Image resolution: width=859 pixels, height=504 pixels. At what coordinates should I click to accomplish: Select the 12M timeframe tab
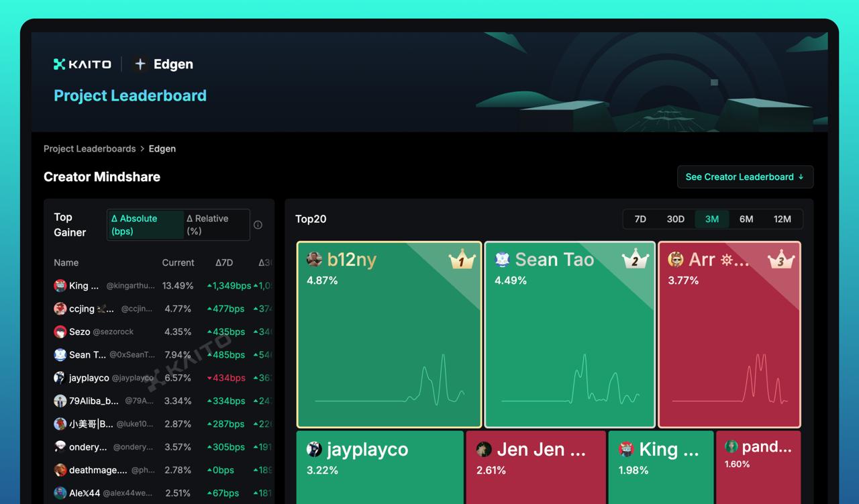click(782, 219)
